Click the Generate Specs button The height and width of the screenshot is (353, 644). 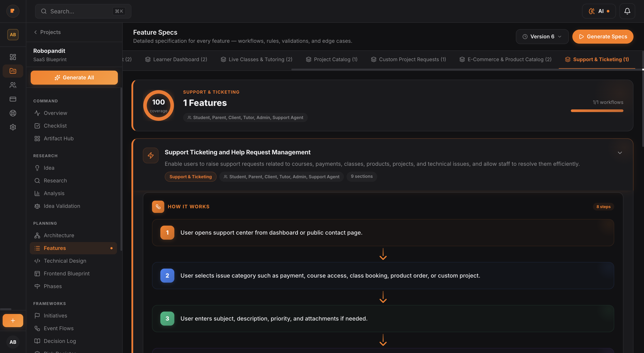point(603,37)
